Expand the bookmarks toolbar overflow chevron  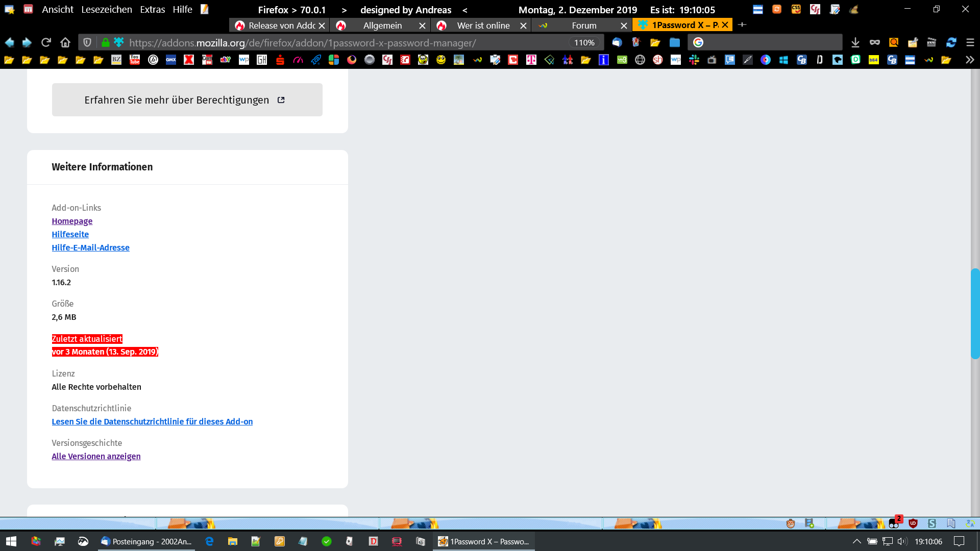pos(969,60)
